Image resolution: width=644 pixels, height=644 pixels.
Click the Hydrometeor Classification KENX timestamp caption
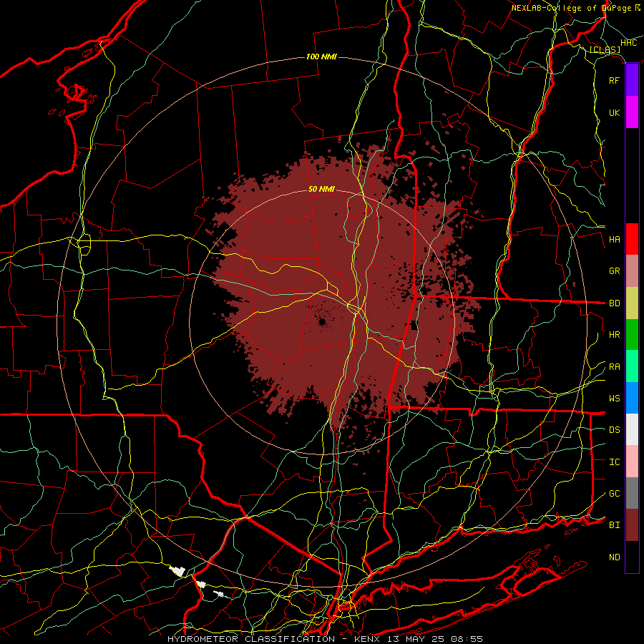pyautogui.click(x=325, y=639)
